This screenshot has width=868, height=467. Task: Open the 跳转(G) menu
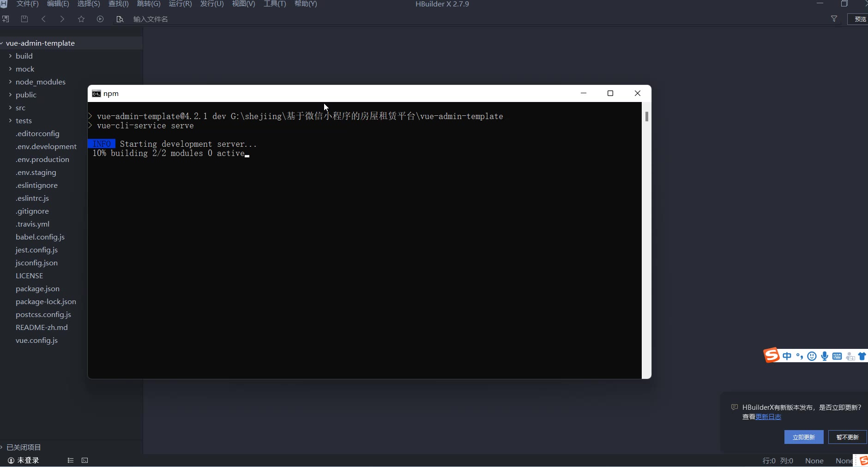149,4
